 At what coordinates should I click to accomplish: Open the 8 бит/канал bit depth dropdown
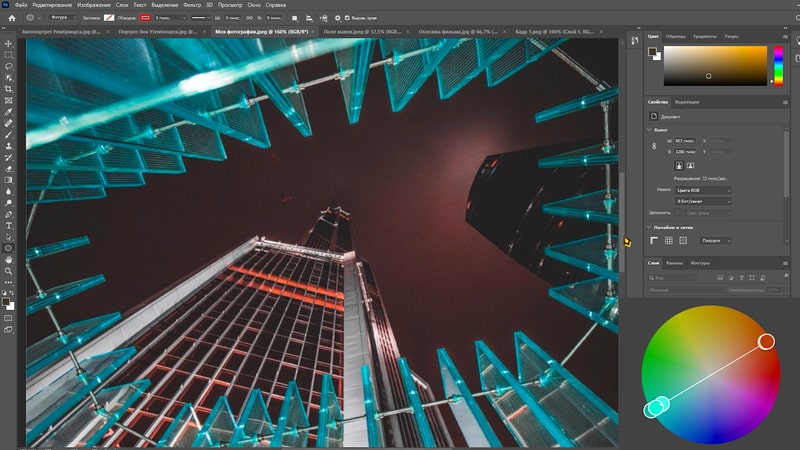(x=703, y=200)
